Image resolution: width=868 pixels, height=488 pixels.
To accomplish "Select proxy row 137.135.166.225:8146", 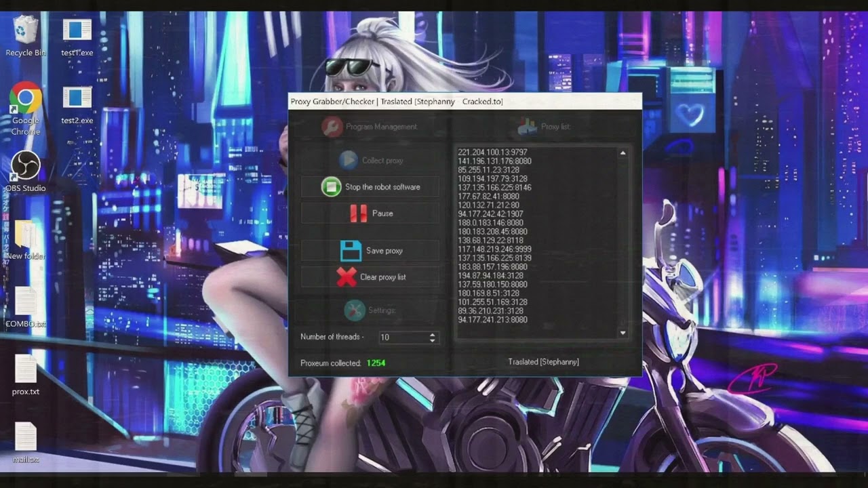I will coord(495,188).
